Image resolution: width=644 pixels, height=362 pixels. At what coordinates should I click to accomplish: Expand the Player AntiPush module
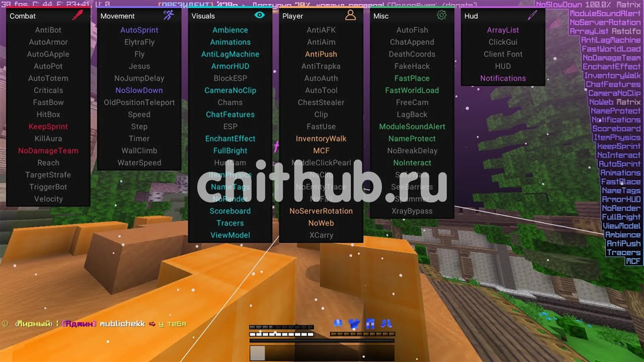321,54
